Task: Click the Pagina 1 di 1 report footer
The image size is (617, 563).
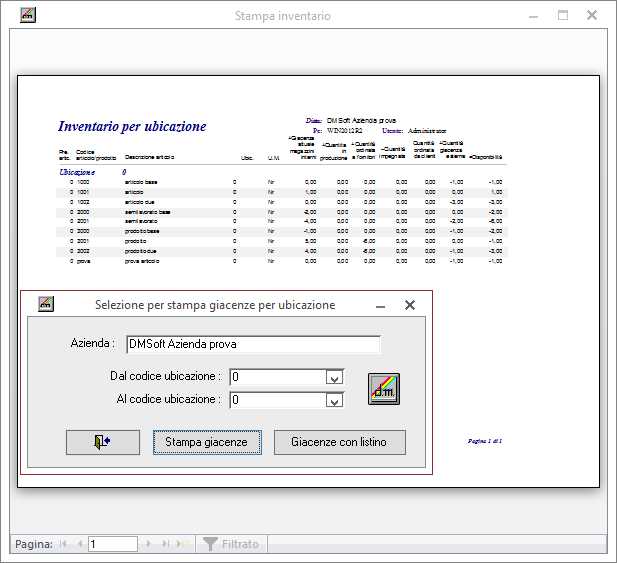Action: (485, 441)
